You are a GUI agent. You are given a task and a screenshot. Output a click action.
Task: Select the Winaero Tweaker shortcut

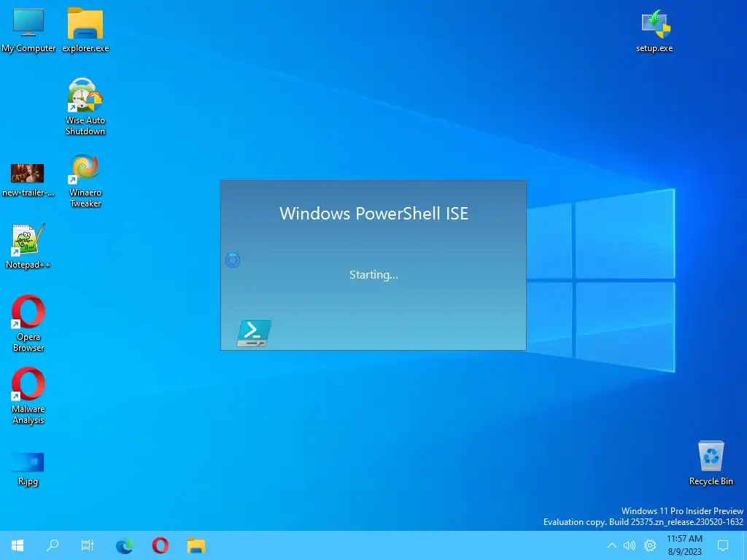pyautogui.click(x=85, y=181)
